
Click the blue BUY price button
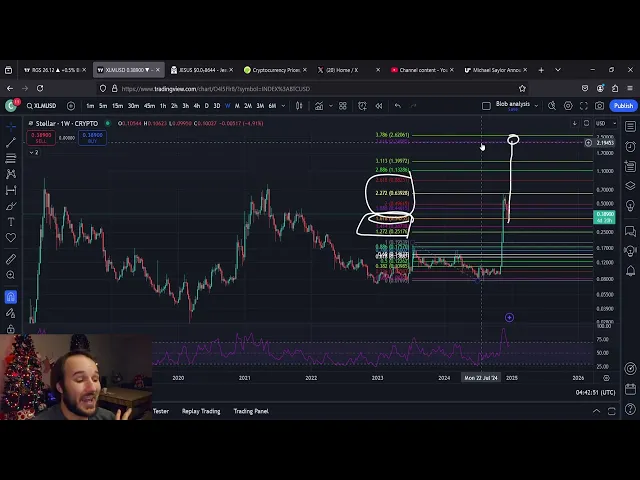(x=92, y=138)
